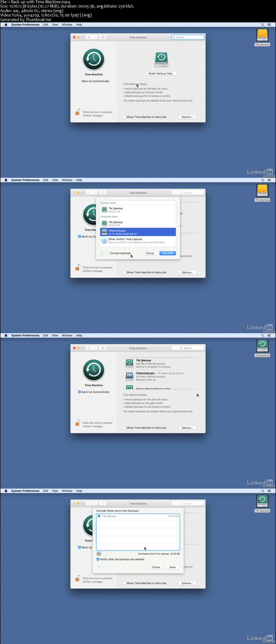Click the blue Use Disk button
This screenshot has height=644, width=276.
168,253
